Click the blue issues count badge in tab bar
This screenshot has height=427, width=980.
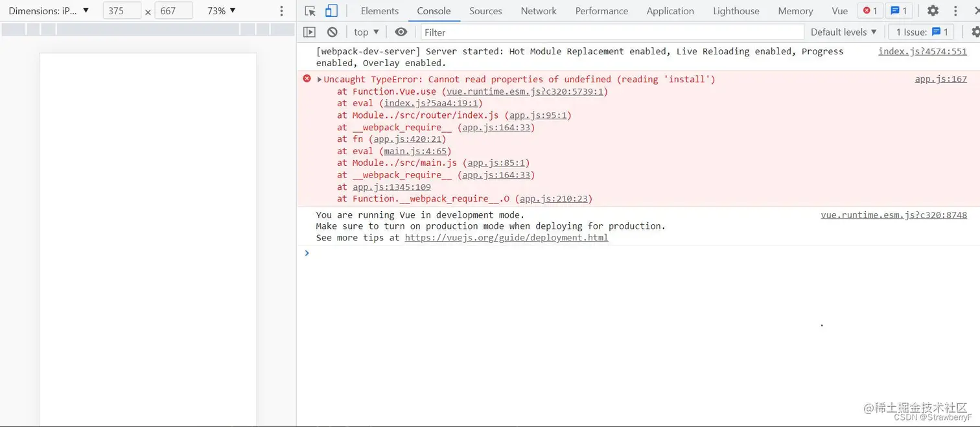(898, 11)
